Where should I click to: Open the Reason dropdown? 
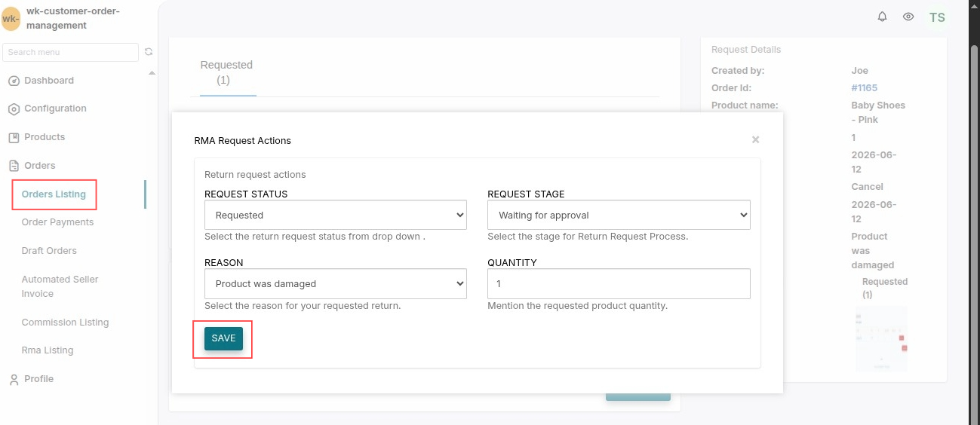pyautogui.click(x=336, y=283)
